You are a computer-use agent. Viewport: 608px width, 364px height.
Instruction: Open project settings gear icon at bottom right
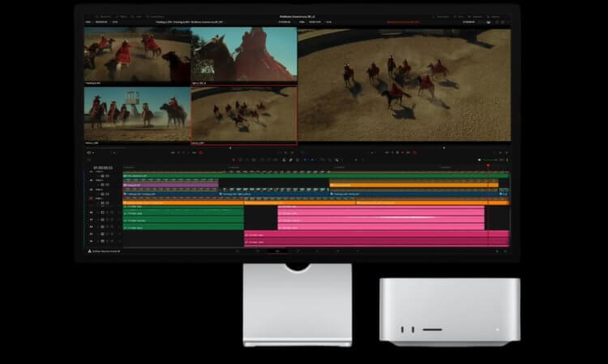click(x=505, y=251)
